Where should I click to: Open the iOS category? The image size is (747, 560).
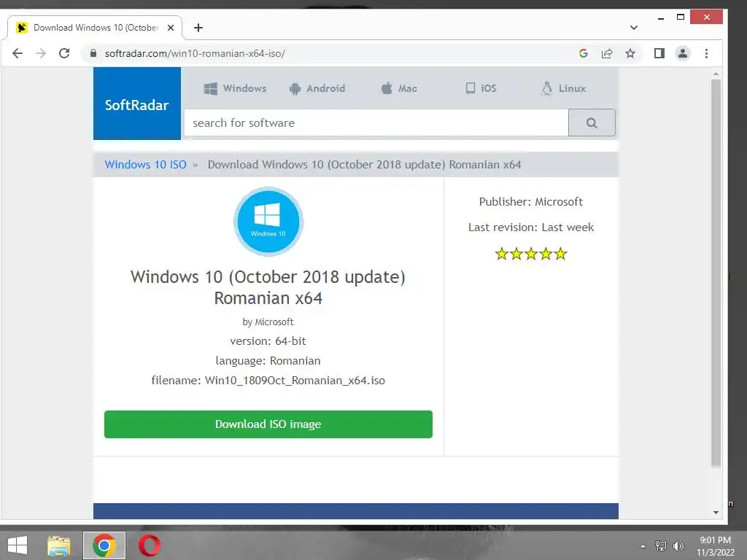[x=481, y=88]
